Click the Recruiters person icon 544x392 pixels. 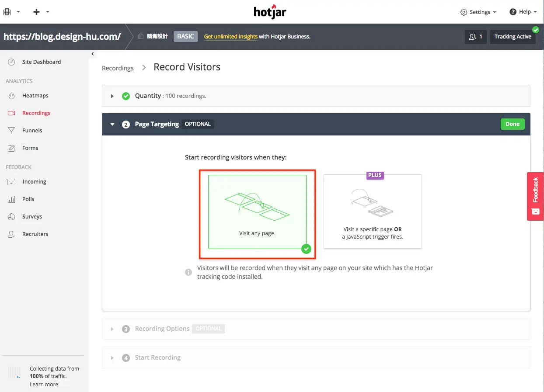(12, 234)
